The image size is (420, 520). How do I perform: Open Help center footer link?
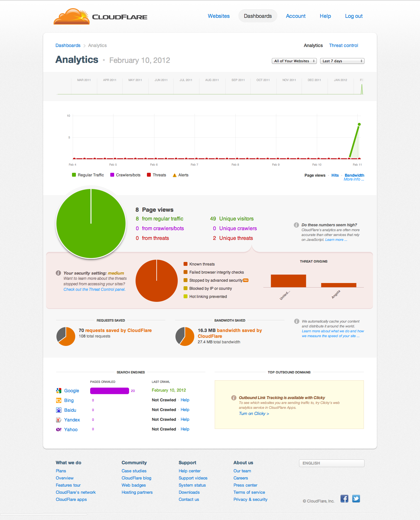click(x=190, y=471)
